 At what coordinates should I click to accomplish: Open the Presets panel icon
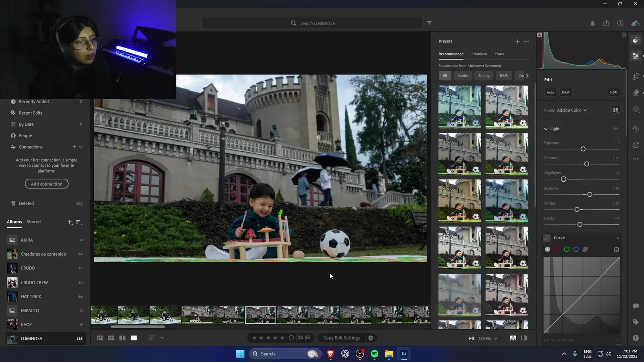(636, 40)
